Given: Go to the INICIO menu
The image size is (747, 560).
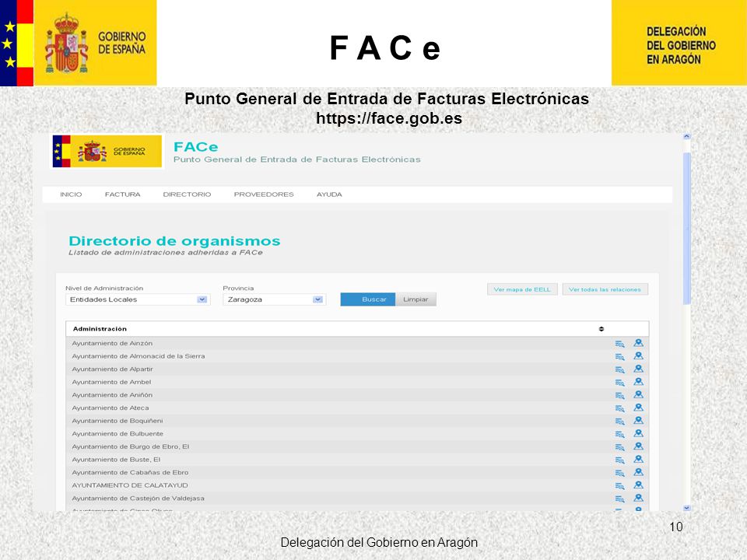Looking at the screenshot, I should tap(71, 194).
